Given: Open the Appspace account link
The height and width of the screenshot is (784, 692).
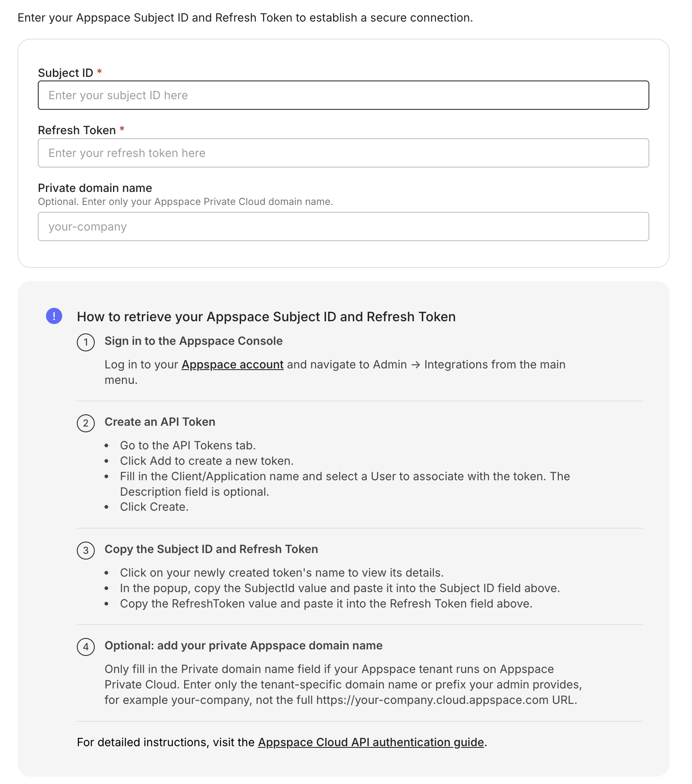Looking at the screenshot, I should (x=232, y=365).
